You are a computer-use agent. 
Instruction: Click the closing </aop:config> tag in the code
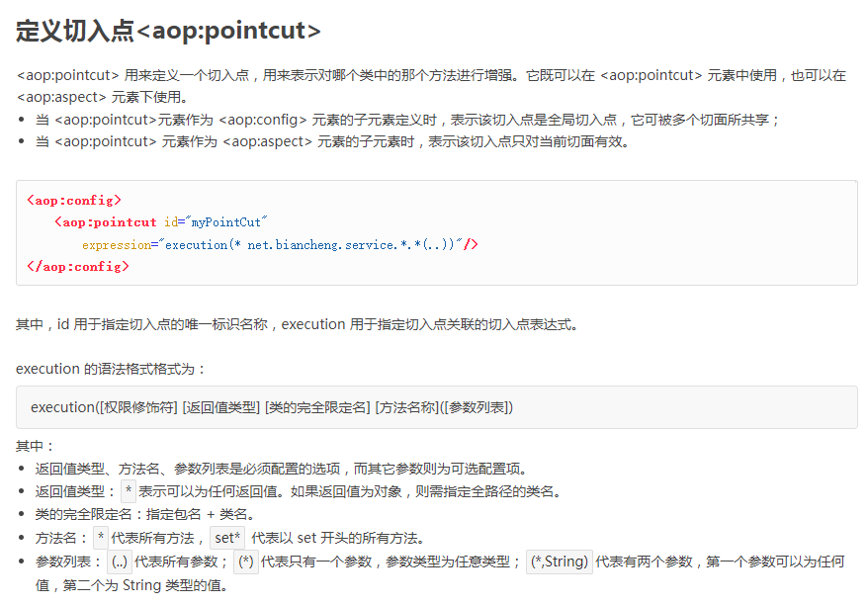(78, 266)
